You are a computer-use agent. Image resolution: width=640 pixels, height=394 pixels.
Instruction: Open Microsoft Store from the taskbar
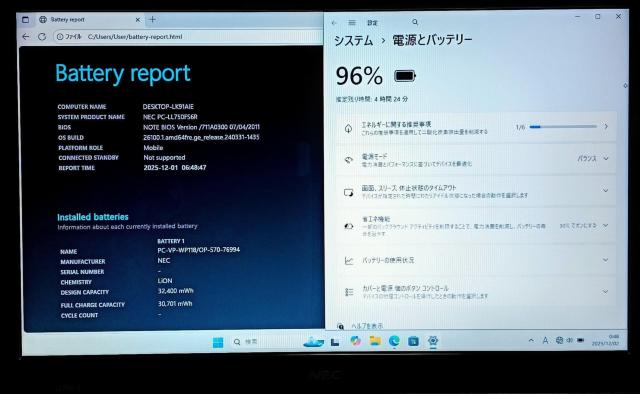coord(413,341)
